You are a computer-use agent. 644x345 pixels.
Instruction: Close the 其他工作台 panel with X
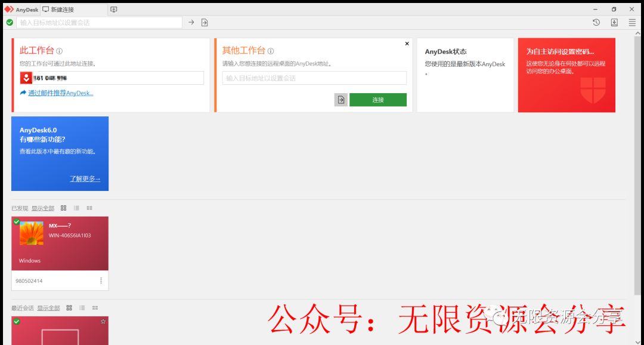407,44
